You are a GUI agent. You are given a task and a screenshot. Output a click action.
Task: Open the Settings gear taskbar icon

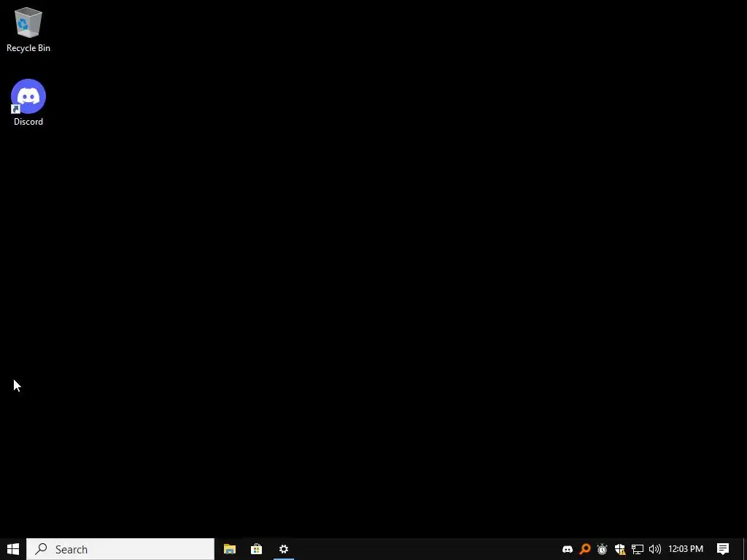point(284,549)
